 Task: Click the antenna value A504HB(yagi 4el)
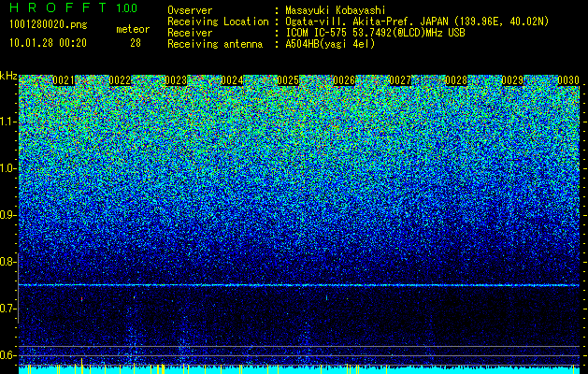pyautogui.click(x=330, y=44)
